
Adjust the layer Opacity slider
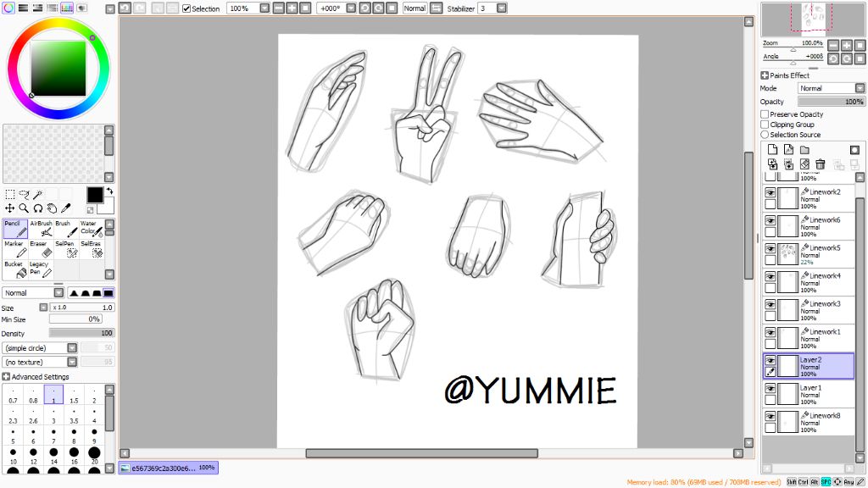coord(831,102)
